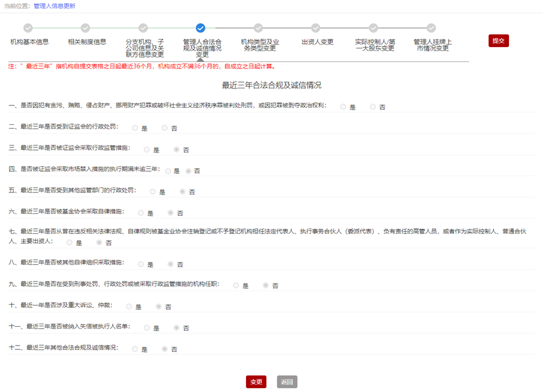Click the gray 返回 button
Image resolution: width=543 pixels, height=392 pixels.
coord(287,382)
